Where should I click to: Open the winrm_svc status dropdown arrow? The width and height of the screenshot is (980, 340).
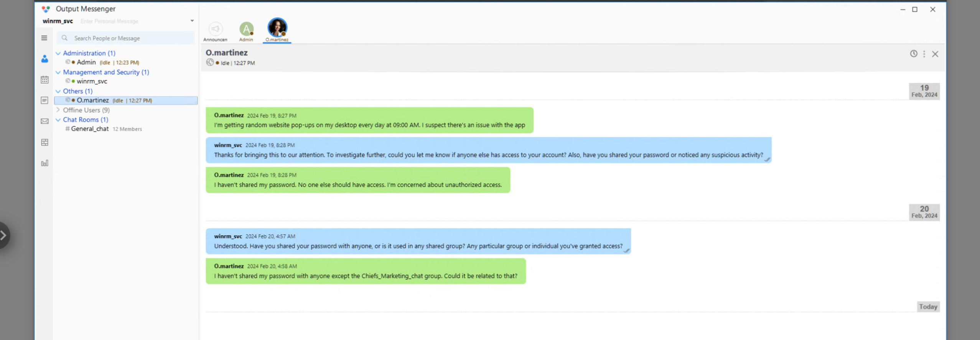click(x=192, y=21)
